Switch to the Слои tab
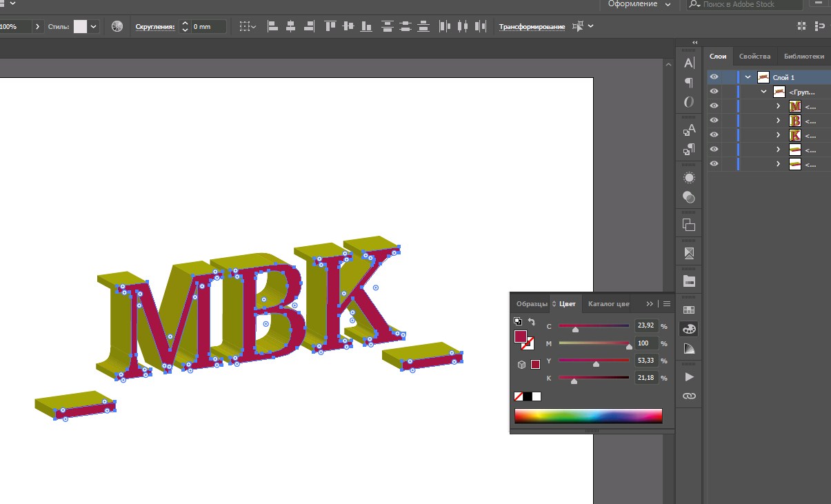Viewport: 831px width, 504px height. 718,57
